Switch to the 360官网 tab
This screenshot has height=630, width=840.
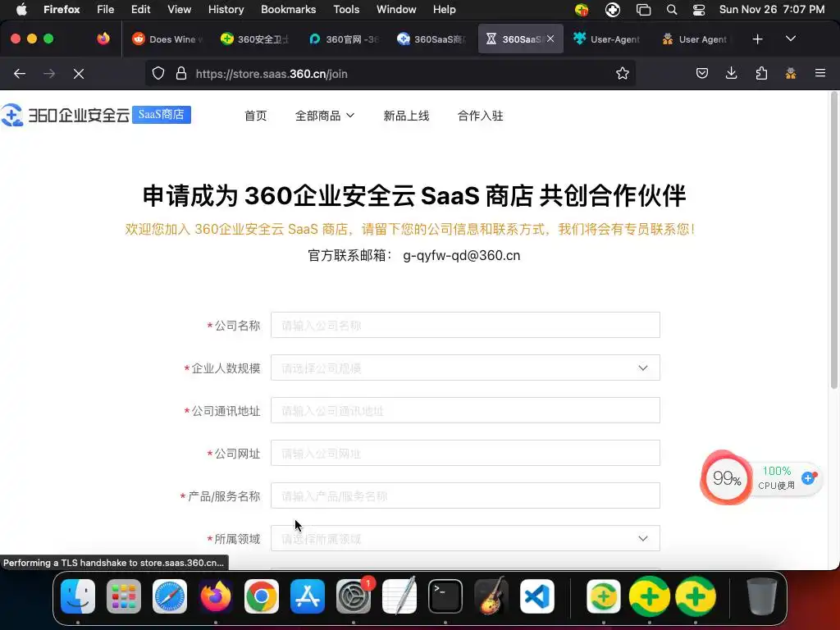(x=344, y=39)
